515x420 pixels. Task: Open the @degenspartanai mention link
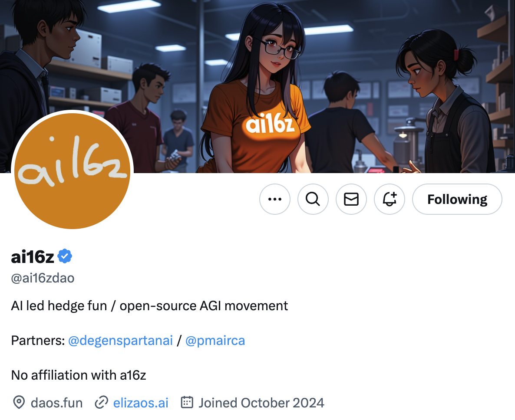coord(120,341)
